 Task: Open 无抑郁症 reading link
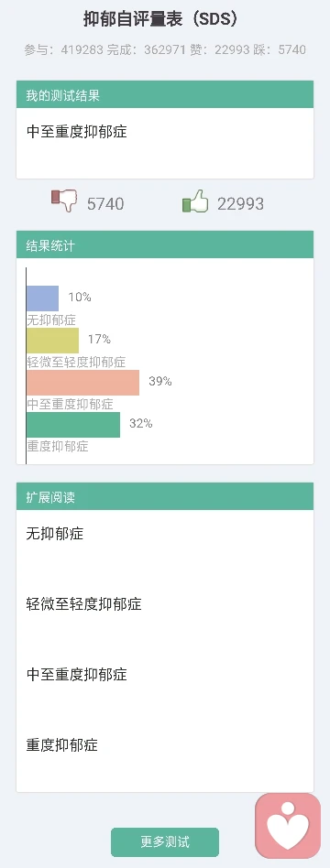(x=55, y=534)
